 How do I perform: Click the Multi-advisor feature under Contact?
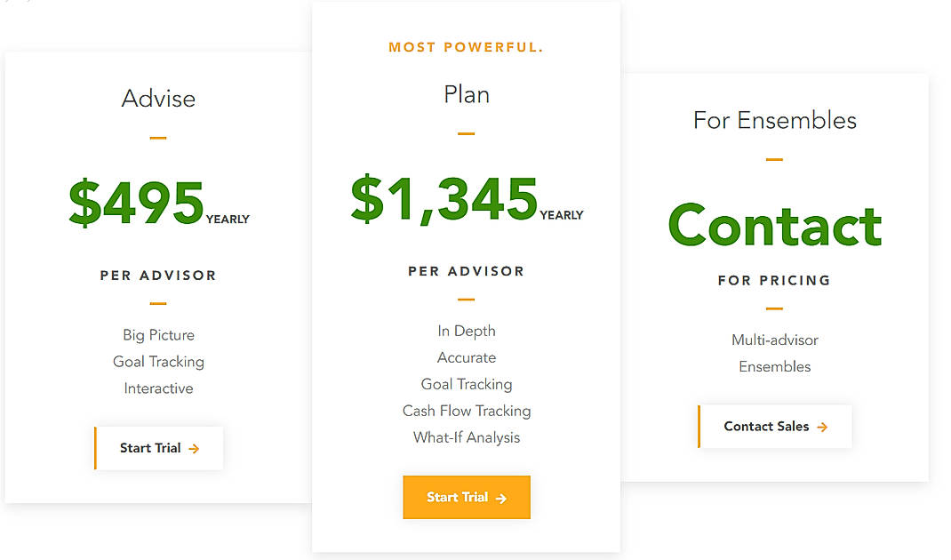(774, 340)
